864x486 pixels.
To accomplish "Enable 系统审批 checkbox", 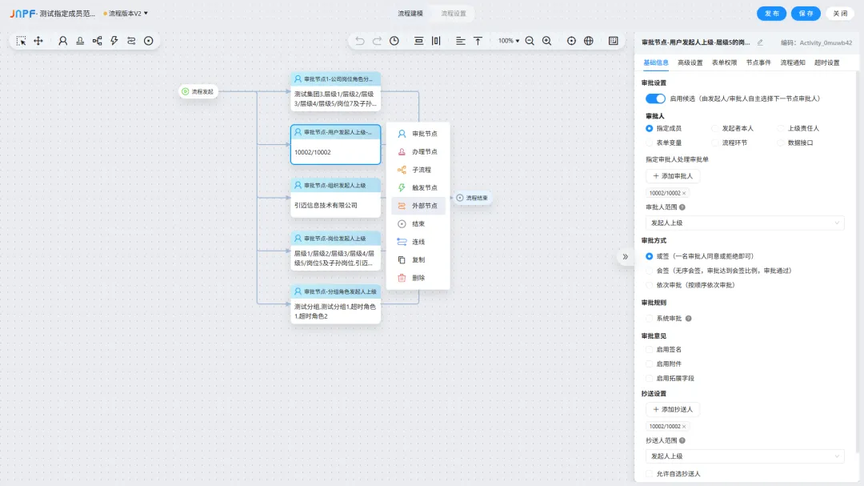I will [x=649, y=318].
